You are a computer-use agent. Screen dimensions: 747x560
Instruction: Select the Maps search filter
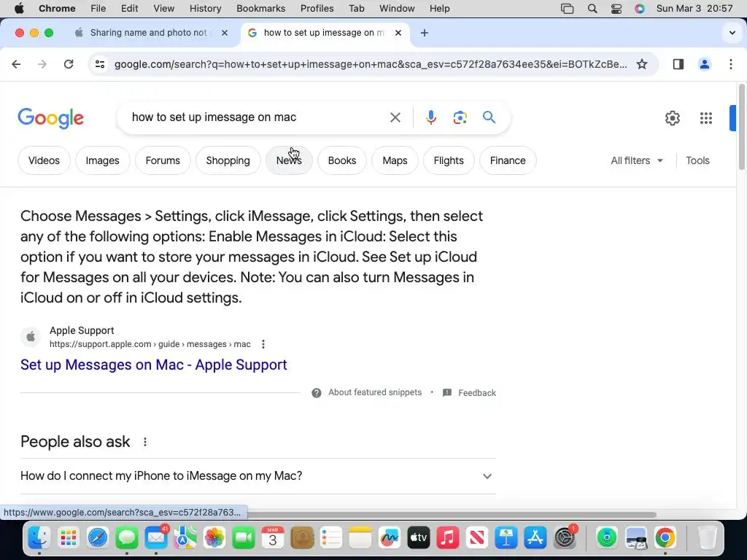pos(395,160)
